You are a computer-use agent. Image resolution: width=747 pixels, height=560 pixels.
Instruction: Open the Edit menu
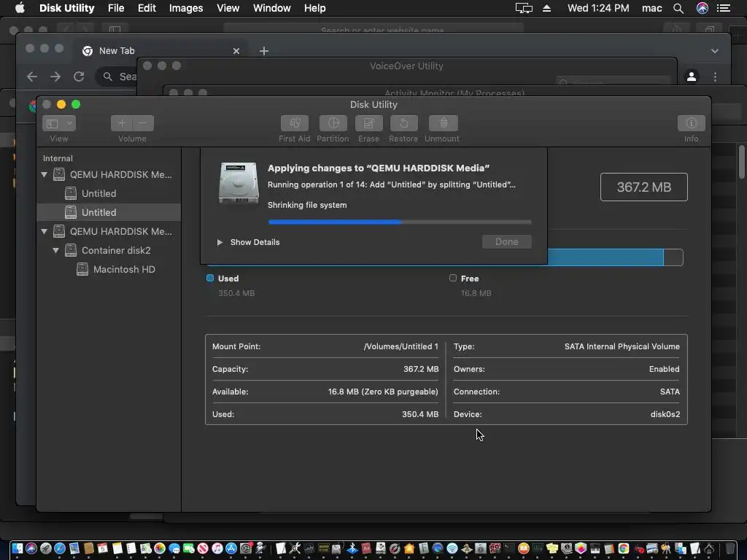tap(147, 8)
